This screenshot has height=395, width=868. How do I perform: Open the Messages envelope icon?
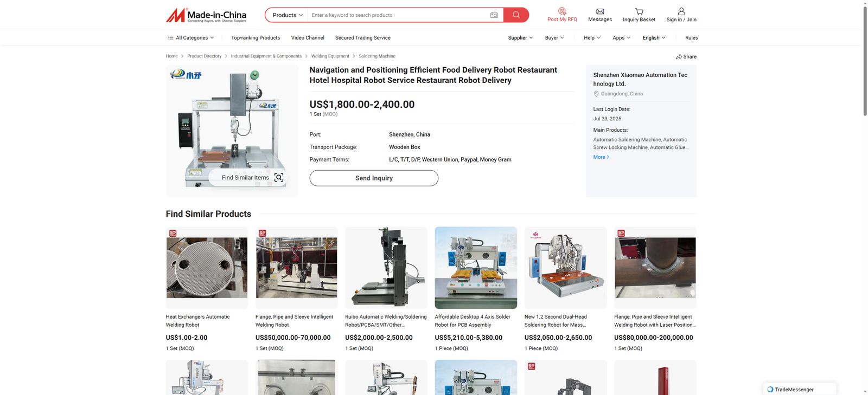click(599, 11)
